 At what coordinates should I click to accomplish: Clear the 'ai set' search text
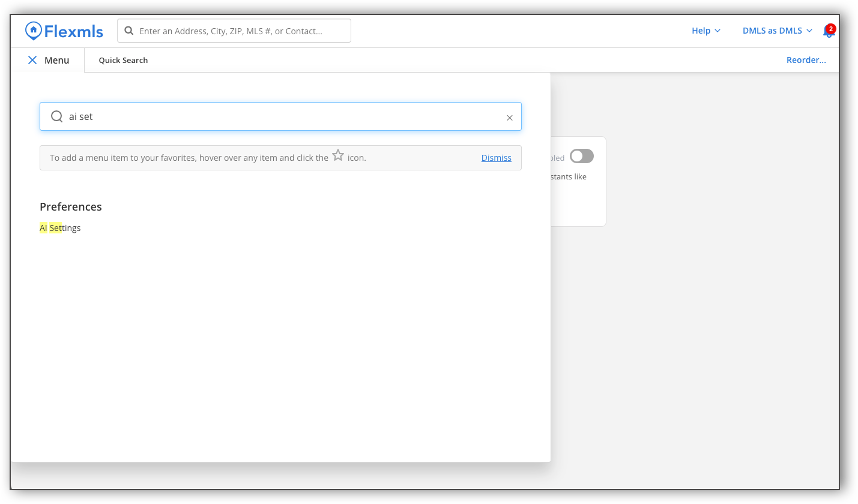[x=509, y=118]
